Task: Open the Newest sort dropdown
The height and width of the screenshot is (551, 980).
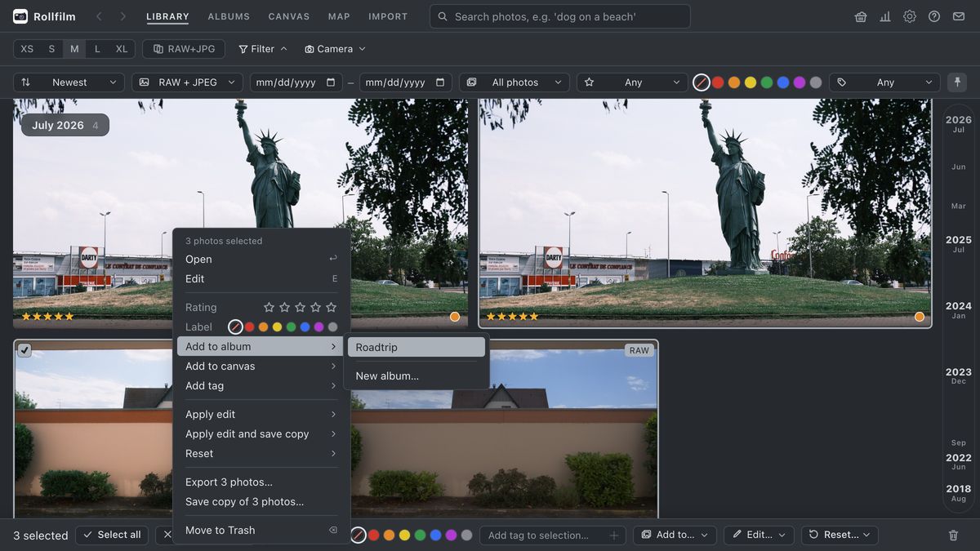Action: [x=69, y=82]
